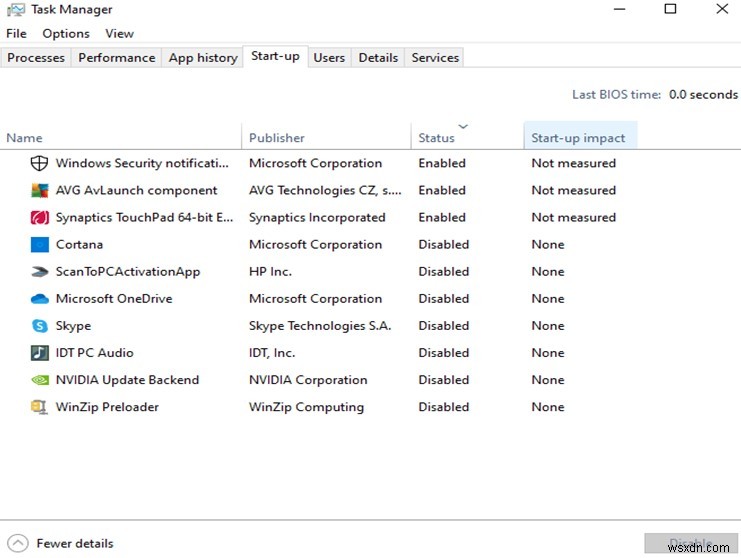
Task: Switch to the Services tab
Action: 435,58
